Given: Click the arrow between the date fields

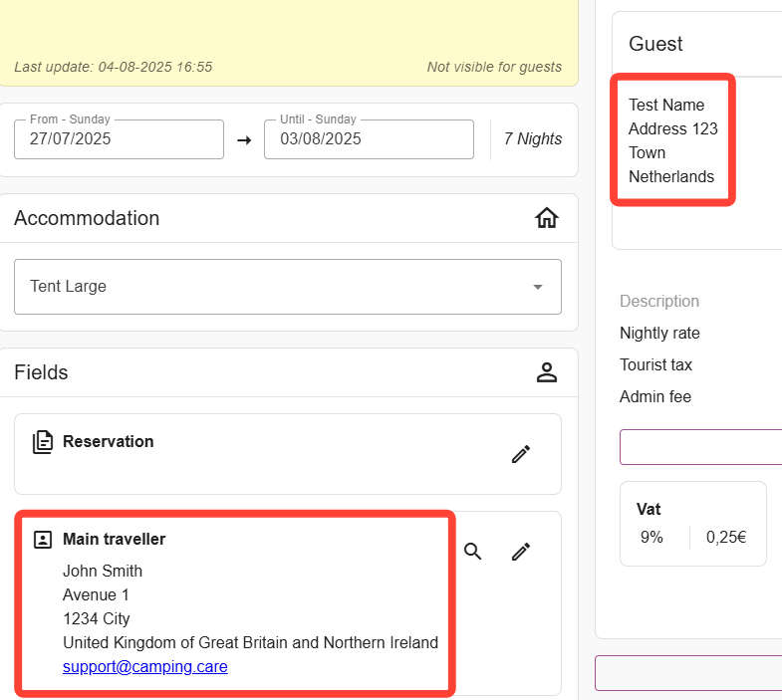Looking at the screenshot, I should [x=244, y=140].
